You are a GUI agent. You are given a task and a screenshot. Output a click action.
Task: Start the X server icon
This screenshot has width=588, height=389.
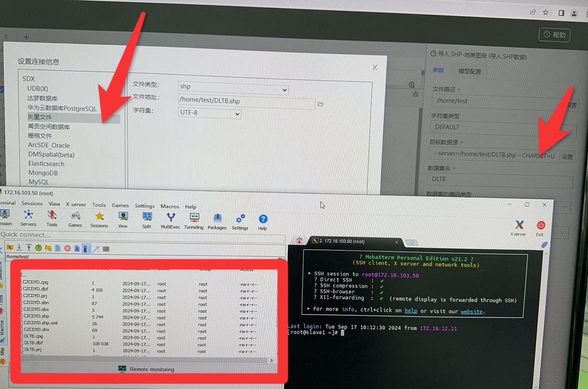[519, 228]
